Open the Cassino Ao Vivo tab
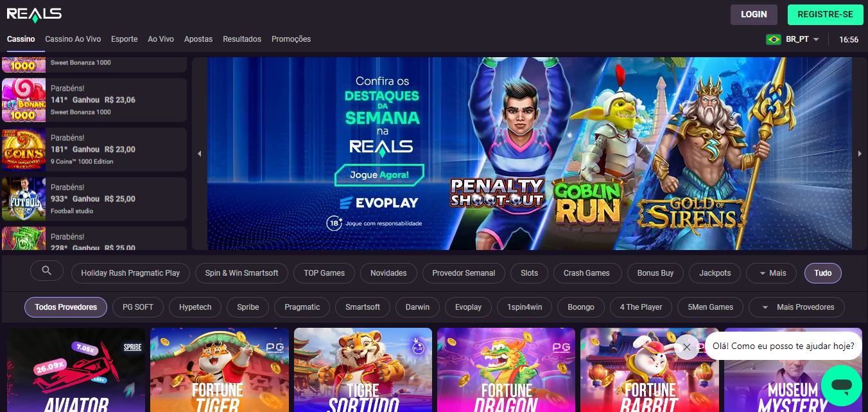The height and width of the screenshot is (412, 868). coord(73,39)
